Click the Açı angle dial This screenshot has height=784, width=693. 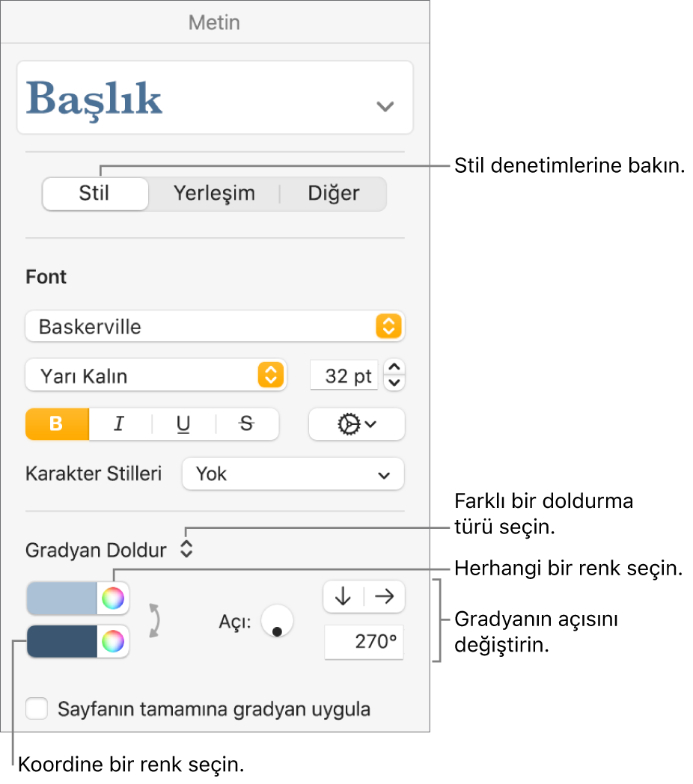[277, 621]
